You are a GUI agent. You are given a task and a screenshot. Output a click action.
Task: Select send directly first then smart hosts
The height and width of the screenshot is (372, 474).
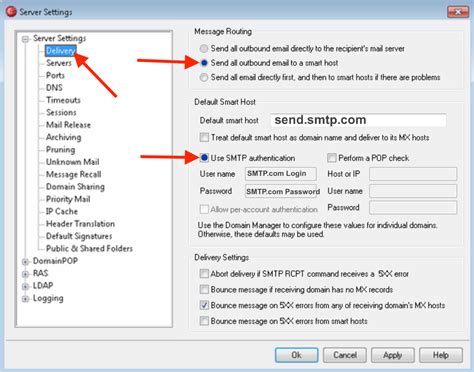click(204, 77)
